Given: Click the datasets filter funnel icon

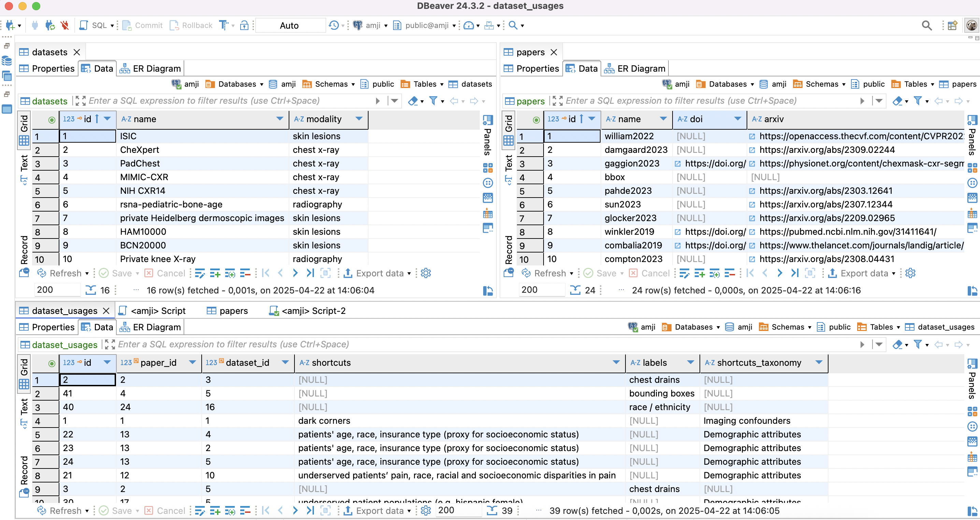Looking at the screenshot, I should click(433, 101).
